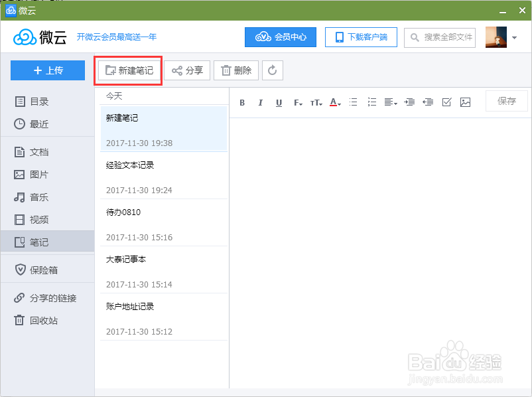Open the text alignment dropdown
This screenshot has height=397, width=532.
click(391, 102)
